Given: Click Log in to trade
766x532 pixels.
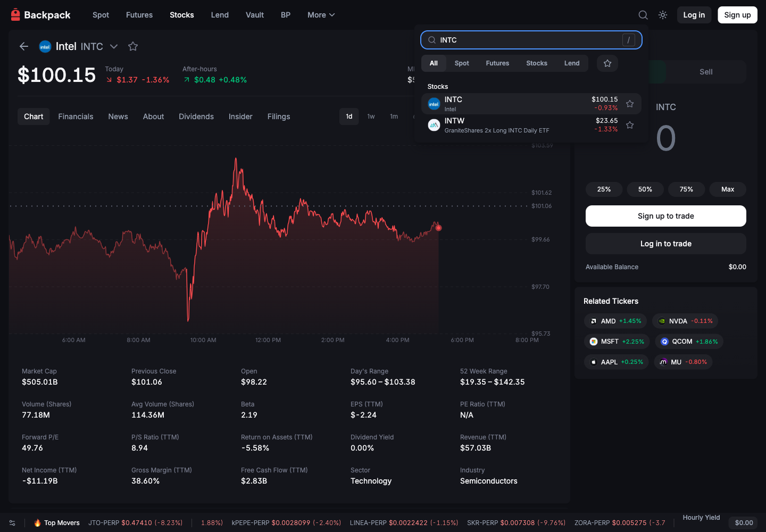Looking at the screenshot, I should [x=666, y=244].
